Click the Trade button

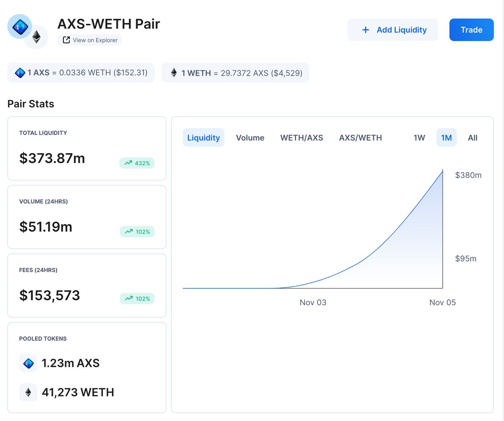[472, 30]
